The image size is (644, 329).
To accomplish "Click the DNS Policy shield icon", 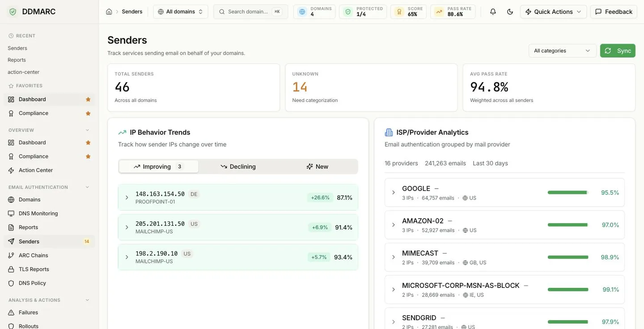I will pos(11,283).
